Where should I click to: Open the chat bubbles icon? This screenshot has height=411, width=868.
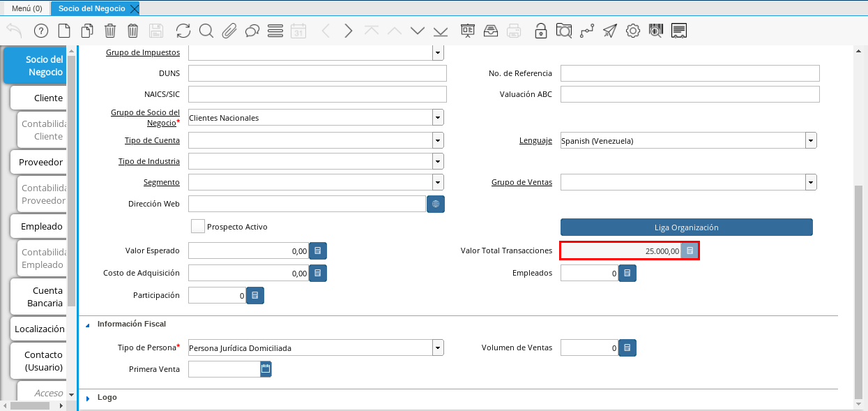(x=252, y=31)
